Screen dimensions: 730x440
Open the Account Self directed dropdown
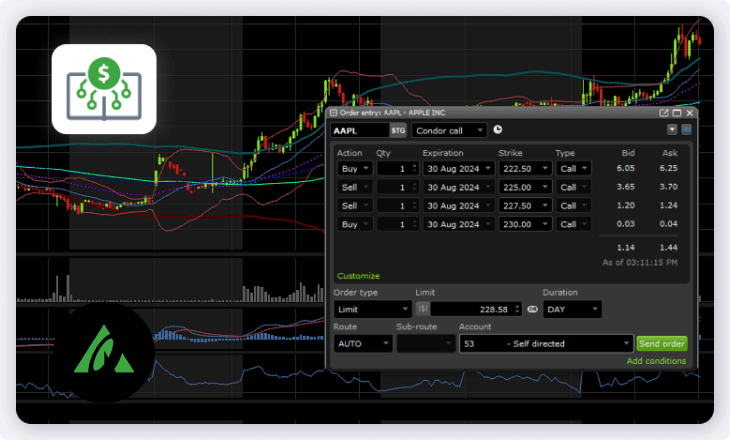546,344
